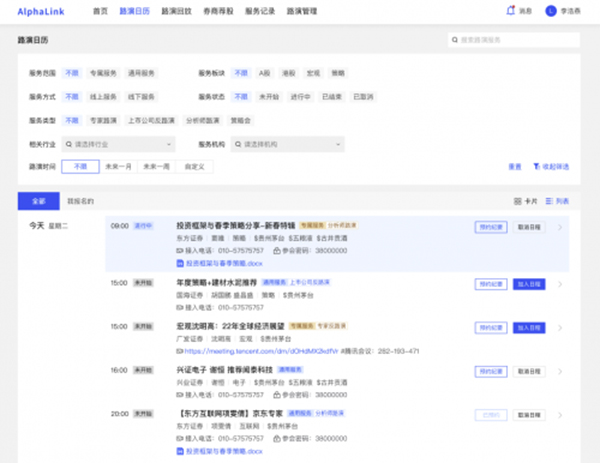Switch to 我报名的 tab

click(x=80, y=201)
